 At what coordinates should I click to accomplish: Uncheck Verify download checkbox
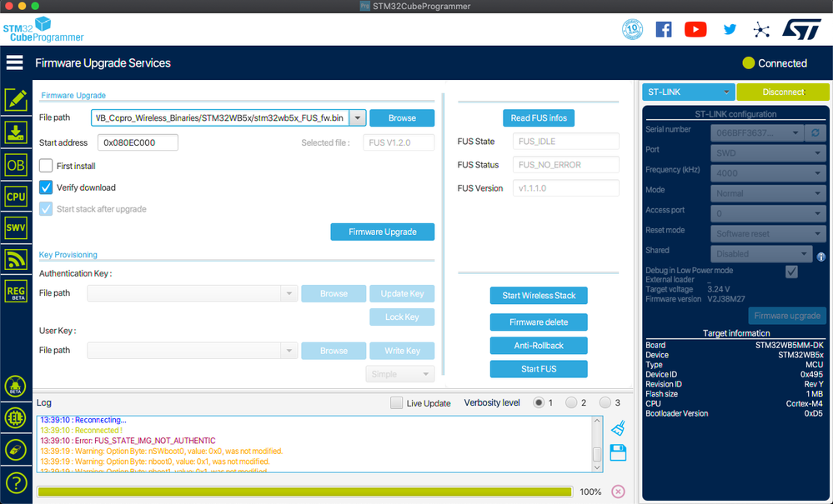(46, 187)
